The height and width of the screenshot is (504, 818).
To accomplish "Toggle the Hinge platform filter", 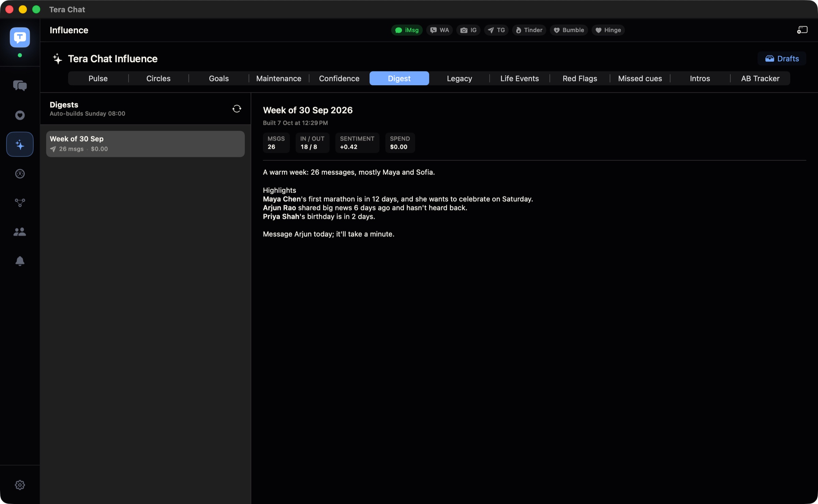I will [608, 30].
